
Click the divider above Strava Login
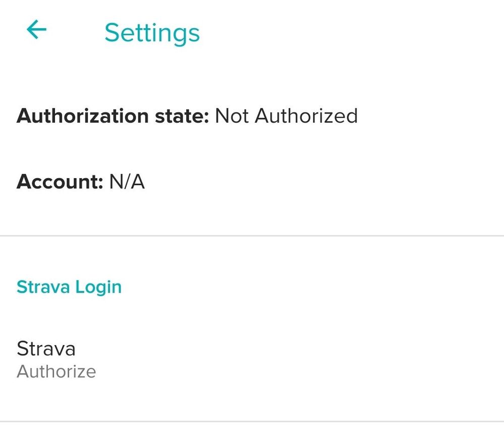point(252,236)
